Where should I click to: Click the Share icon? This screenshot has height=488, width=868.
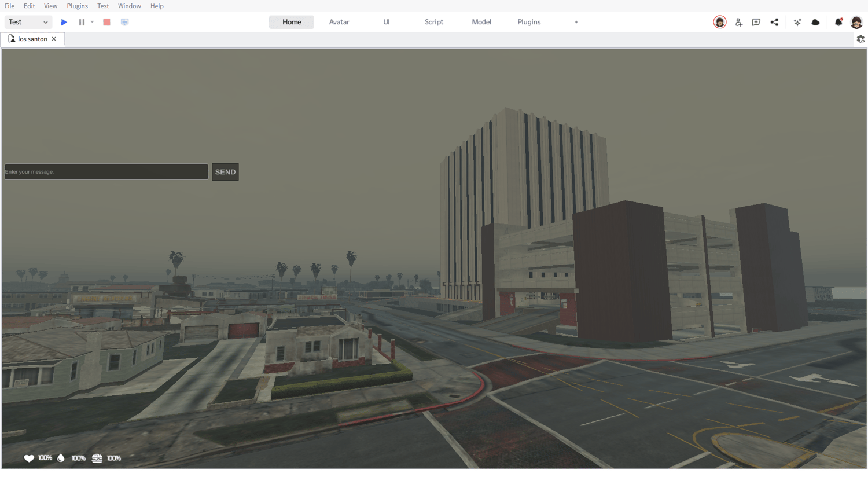[x=774, y=22]
